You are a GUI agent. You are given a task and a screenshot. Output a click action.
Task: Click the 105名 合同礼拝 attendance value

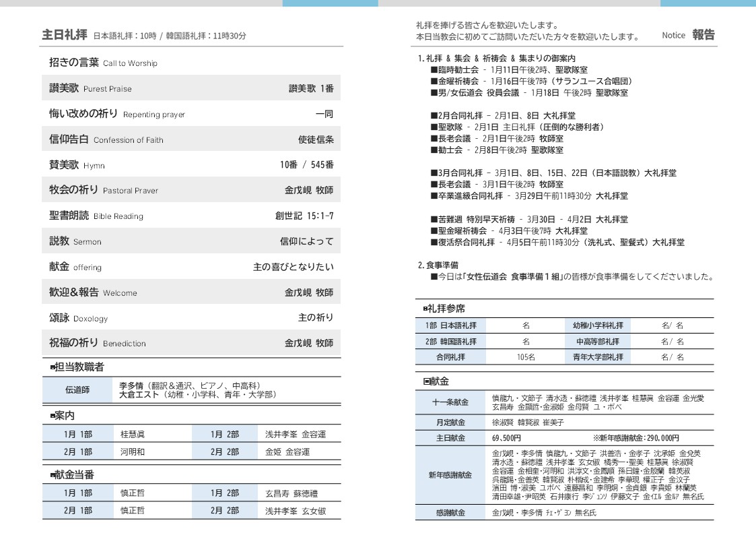526,357
